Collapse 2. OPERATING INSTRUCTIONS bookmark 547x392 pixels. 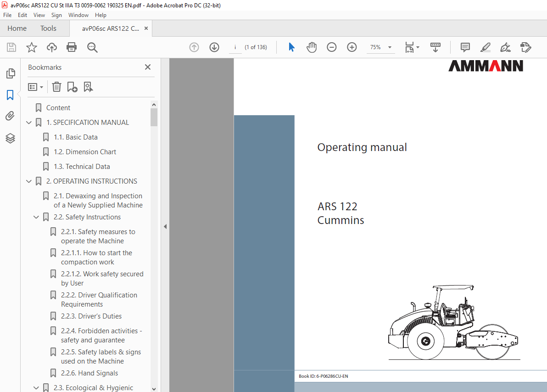(x=29, y=181)
